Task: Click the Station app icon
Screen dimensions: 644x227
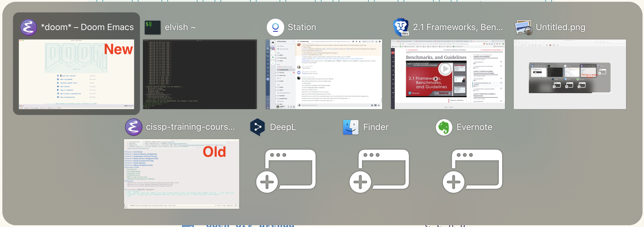Action: point(275,27)
